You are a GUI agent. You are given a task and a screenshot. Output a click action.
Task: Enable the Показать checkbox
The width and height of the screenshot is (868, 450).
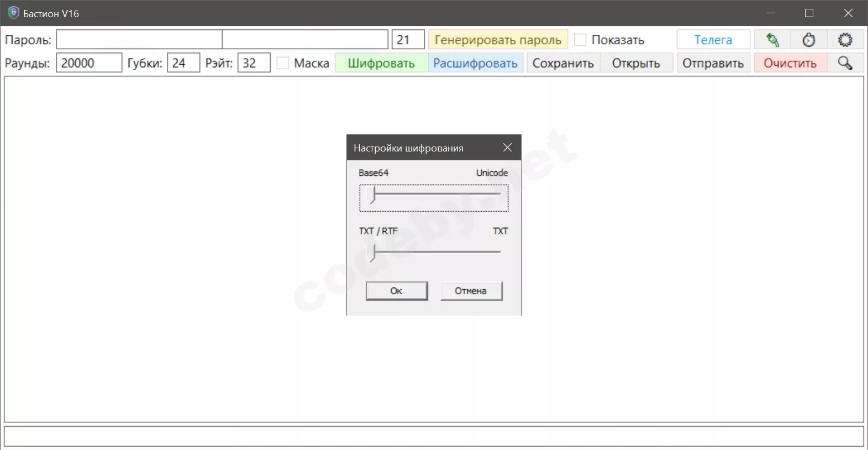580,40
